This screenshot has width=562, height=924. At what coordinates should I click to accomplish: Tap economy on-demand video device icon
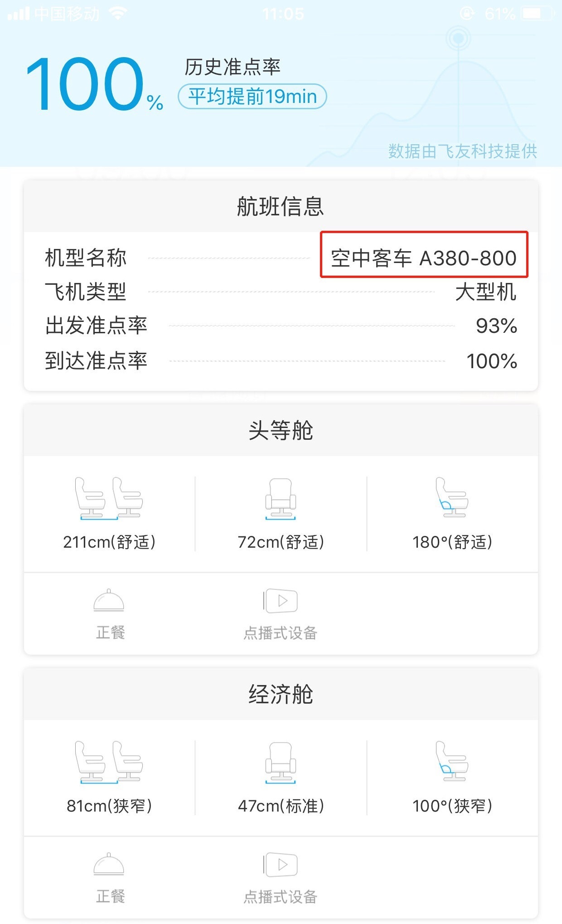(281, 865)
